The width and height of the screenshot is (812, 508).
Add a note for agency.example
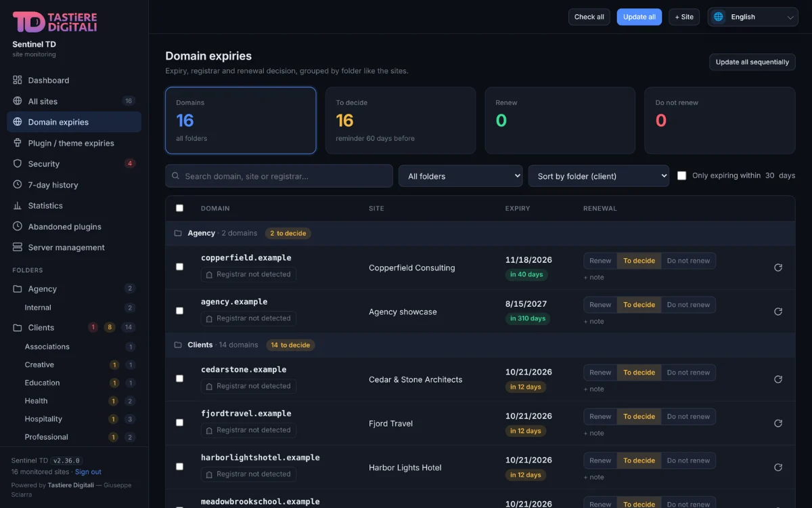[x=594, y=321]
